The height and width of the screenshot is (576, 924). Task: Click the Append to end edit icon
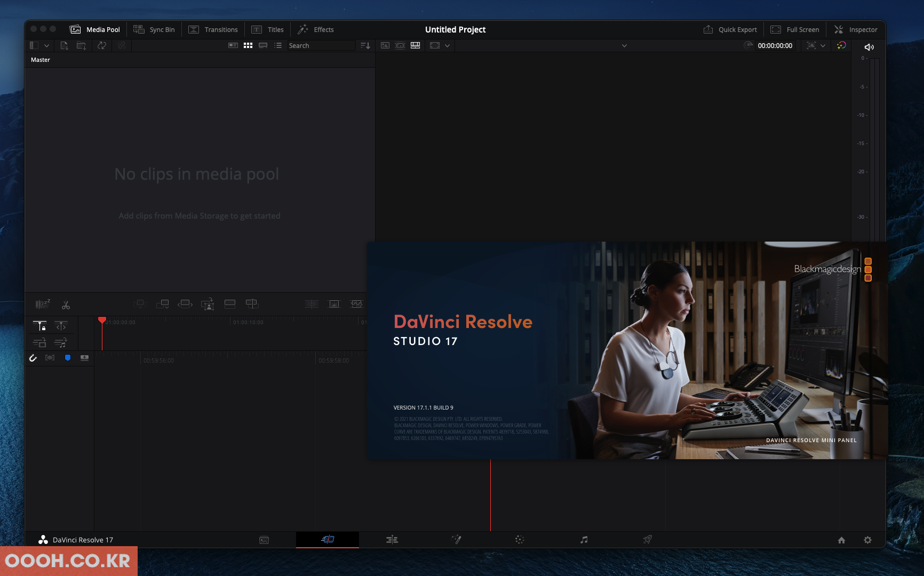(x=163, y=304)
